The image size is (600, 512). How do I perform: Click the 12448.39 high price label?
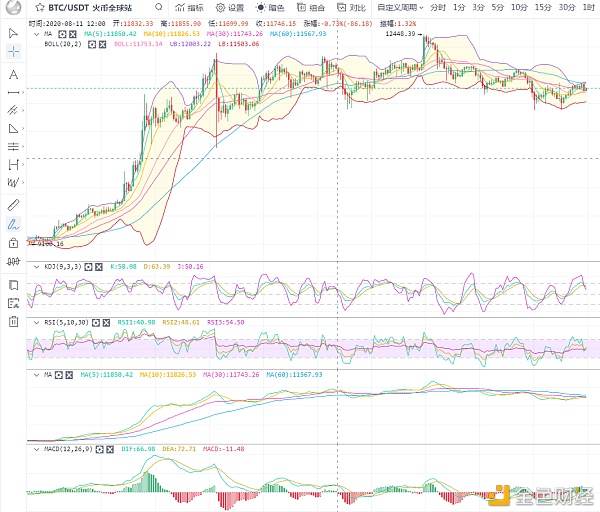point(400,34)
